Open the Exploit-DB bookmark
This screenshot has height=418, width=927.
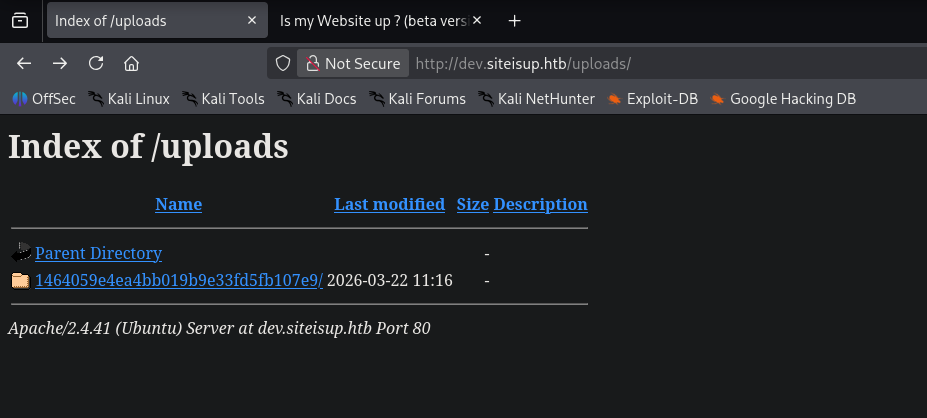pos(653,98)
